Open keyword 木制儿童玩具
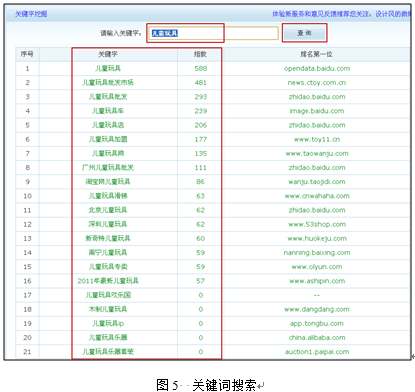 coord(108,309)
